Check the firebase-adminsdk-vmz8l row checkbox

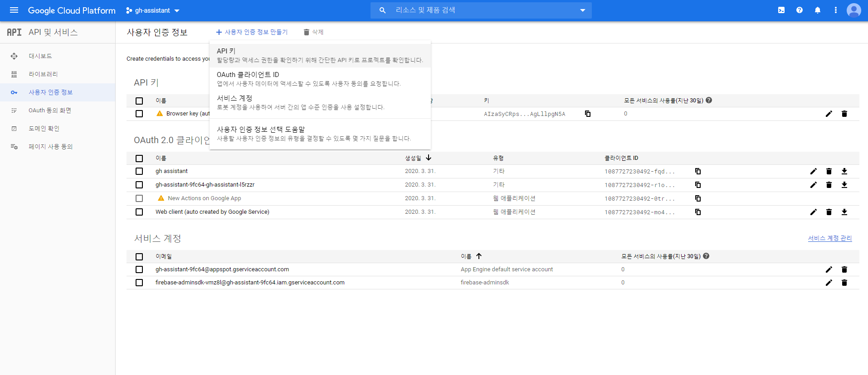tap(139, 283)
